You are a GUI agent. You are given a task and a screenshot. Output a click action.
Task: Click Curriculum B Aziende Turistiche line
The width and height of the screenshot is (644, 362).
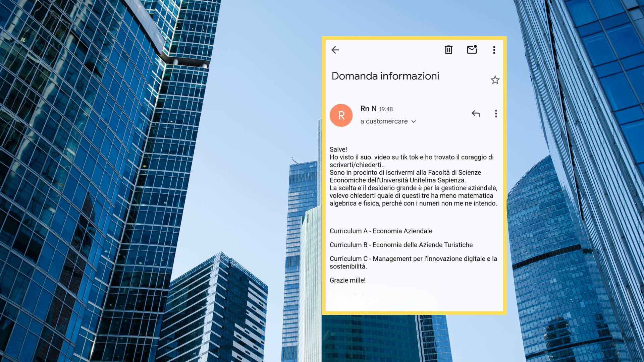(401, 245)
